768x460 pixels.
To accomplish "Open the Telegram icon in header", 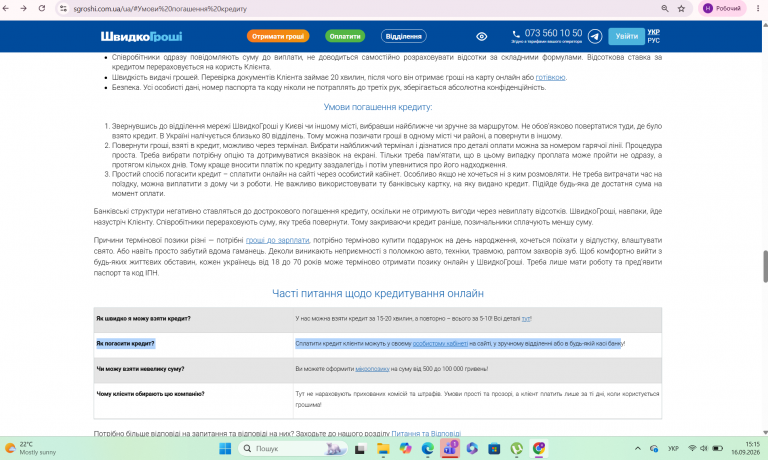I will coord(595,36).
